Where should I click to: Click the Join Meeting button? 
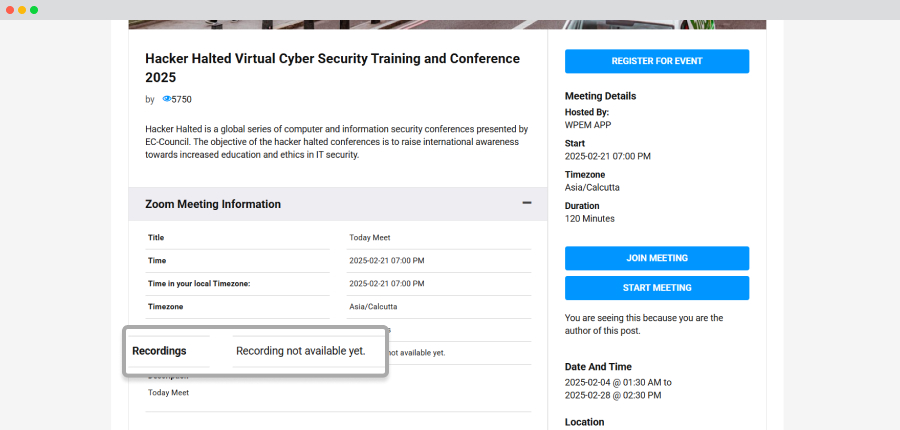[657, 258]
